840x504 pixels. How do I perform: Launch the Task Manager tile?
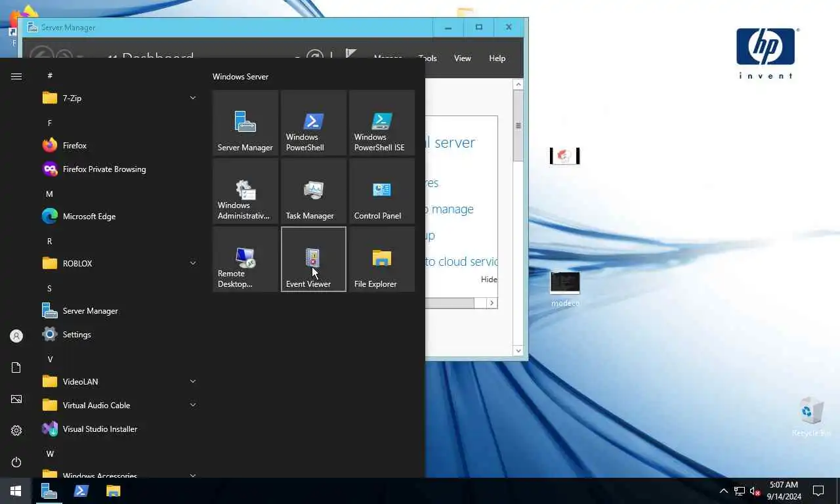314,191
